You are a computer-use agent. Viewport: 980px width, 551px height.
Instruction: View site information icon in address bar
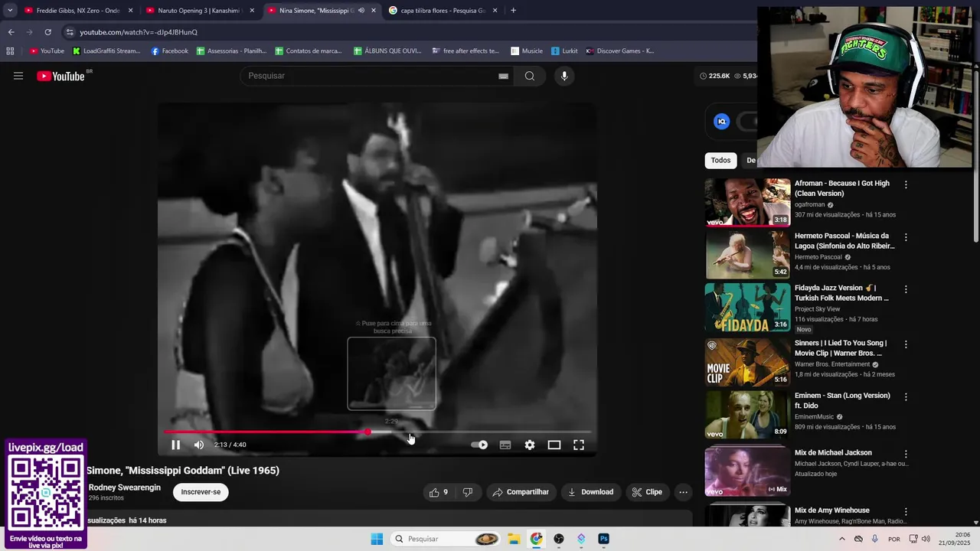70,32
